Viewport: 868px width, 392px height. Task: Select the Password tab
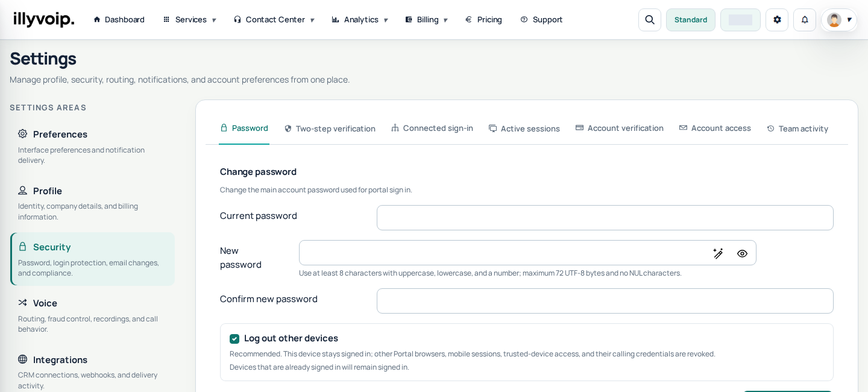point(244,128)
